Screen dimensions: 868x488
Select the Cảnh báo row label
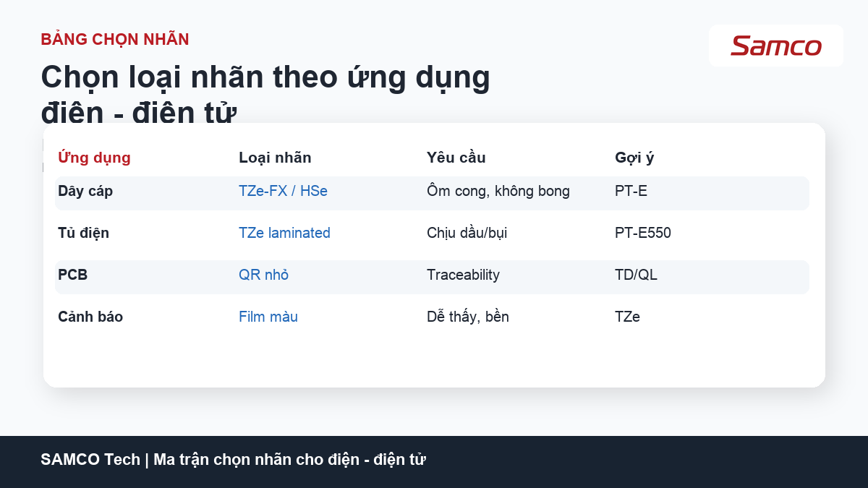(x=90, y=317)
